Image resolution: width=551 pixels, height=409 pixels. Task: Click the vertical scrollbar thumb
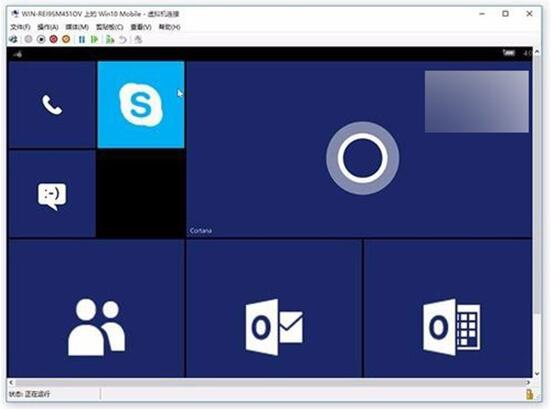pos(537,184)
